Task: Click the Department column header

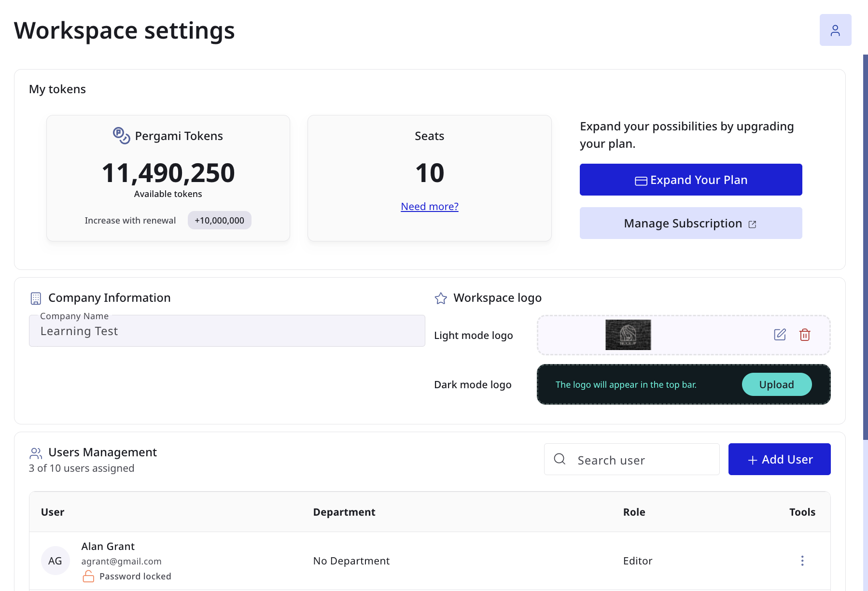Action: [344, 512]
